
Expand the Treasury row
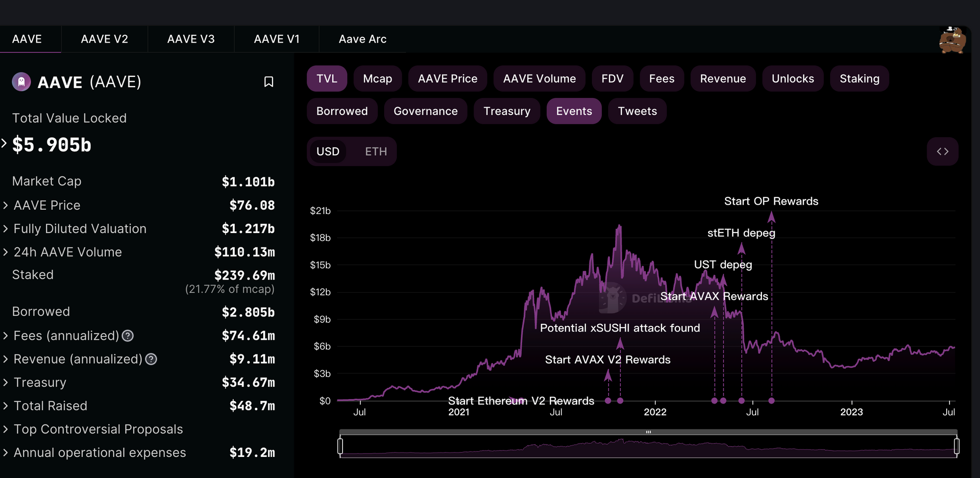click(x=5, y=382)
